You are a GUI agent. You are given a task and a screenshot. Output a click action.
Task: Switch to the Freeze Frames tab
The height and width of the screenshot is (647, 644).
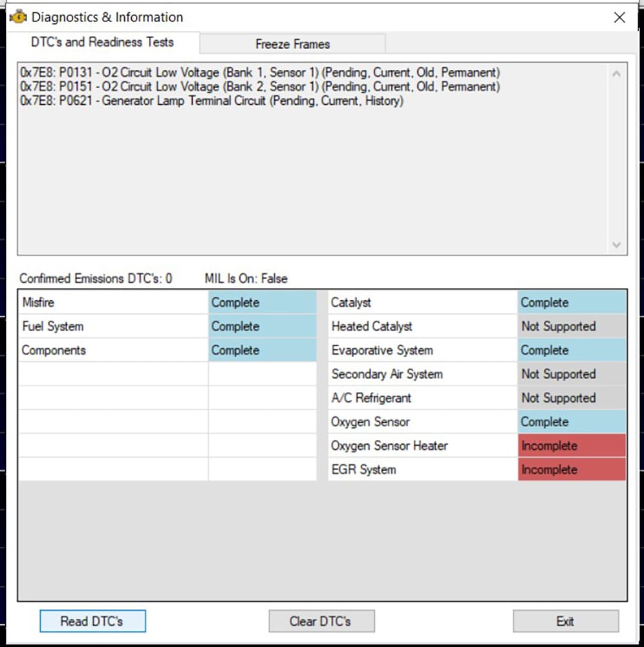click(x=292, y=44)
